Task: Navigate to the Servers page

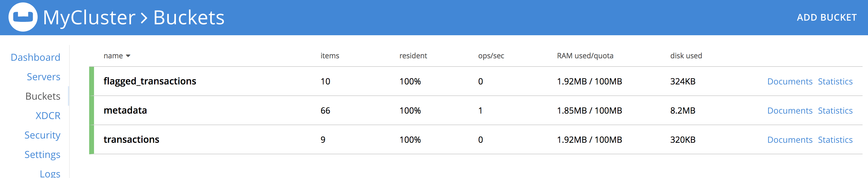Action: tap(43, 77)
